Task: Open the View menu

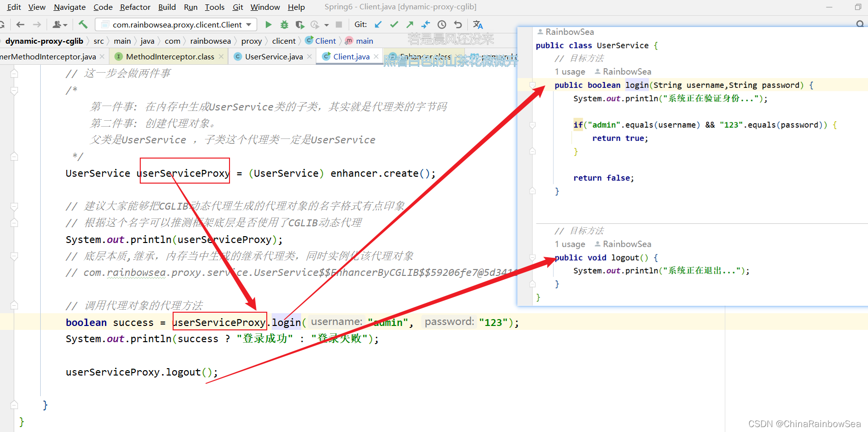Action: 37,7
